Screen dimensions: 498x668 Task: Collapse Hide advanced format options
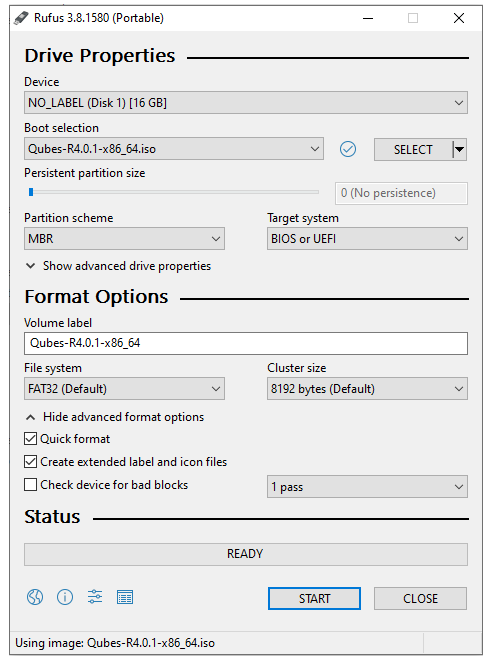(115, 417)
